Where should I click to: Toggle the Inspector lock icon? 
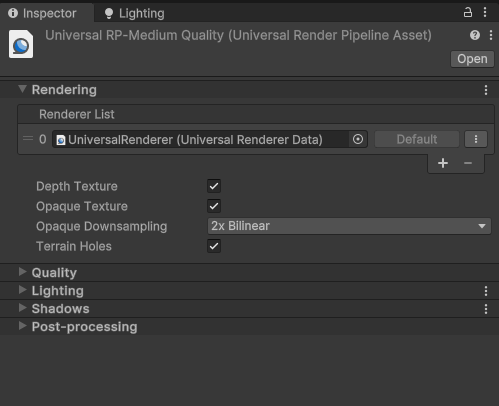click(468, 13)
